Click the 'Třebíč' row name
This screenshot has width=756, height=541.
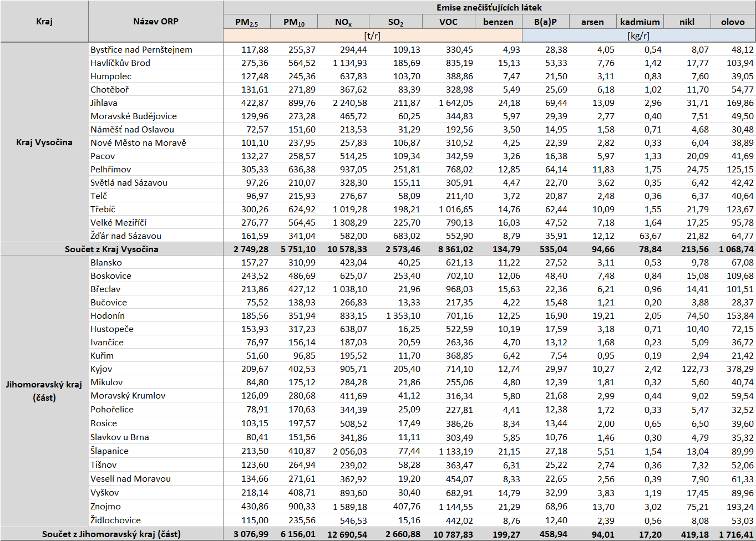click(103, 209)
